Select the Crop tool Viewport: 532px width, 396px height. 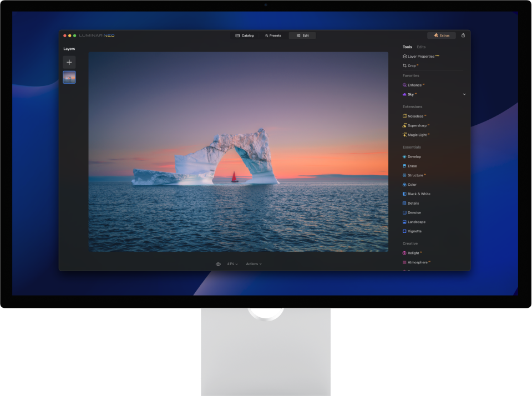click(x=411, y=65)
